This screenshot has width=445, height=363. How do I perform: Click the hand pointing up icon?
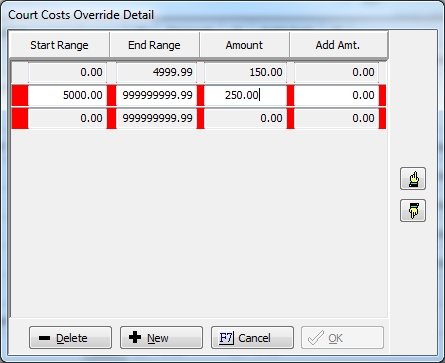pyautogui.click(x=413, y=179)
